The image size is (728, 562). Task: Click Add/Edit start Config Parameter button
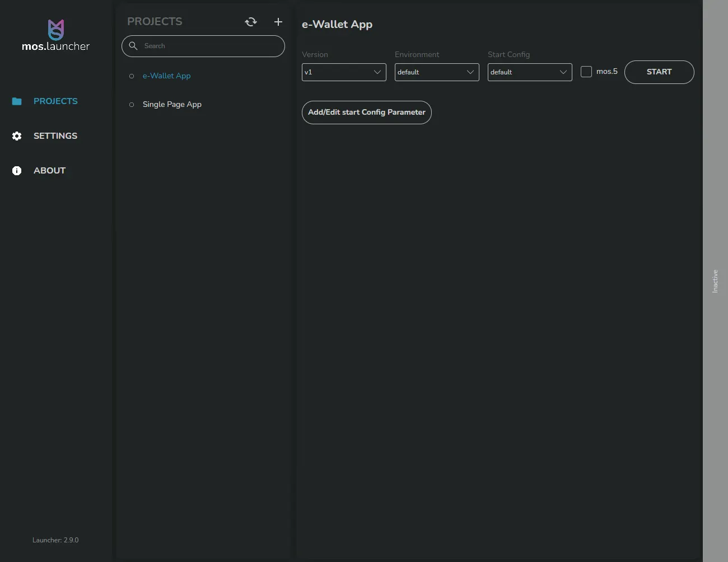click(x=367, y=113)
